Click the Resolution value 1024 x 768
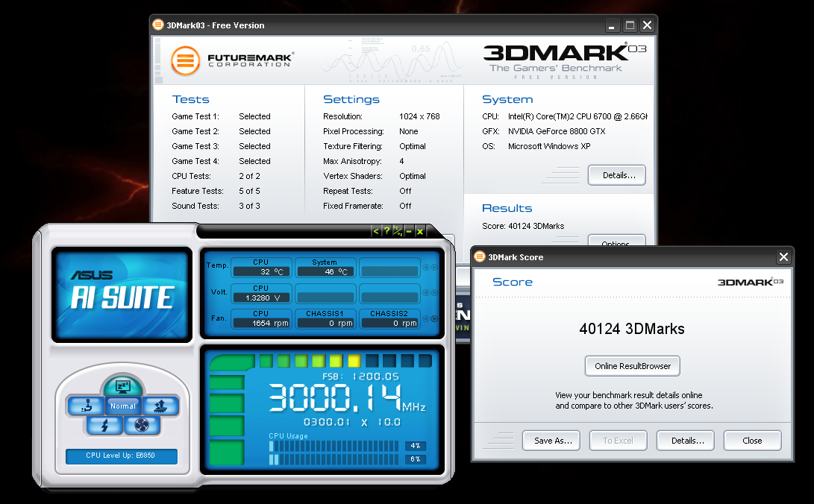Image resolution: width=814 pixels, height=504 pixels. pos(419,116)
